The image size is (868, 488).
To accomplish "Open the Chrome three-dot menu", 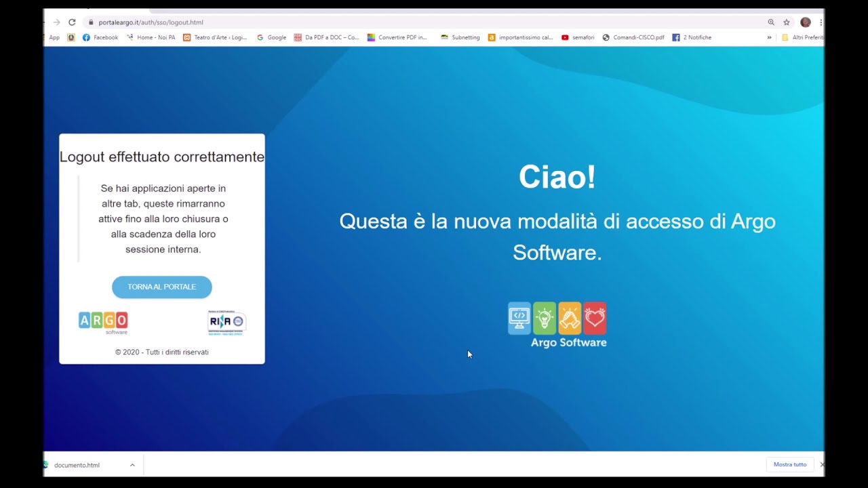I will point(821,22).
